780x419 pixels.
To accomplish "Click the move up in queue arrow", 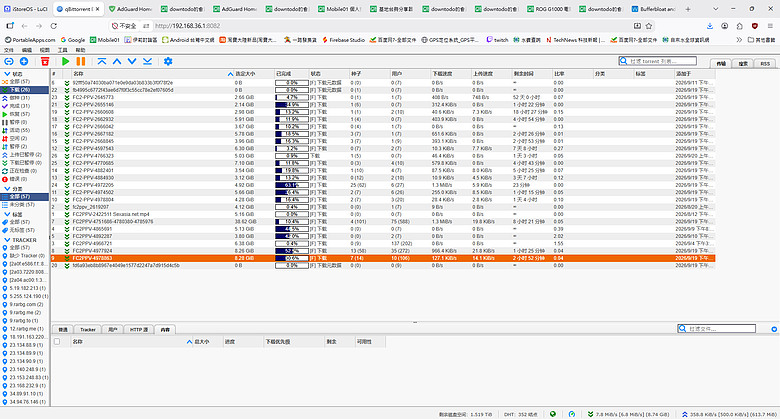I will (x=117, y=61).
